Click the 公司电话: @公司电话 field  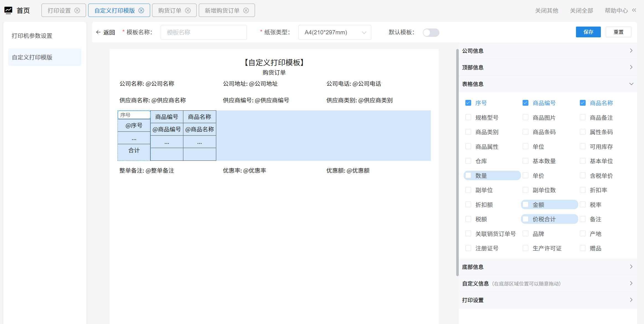point(354,84)
